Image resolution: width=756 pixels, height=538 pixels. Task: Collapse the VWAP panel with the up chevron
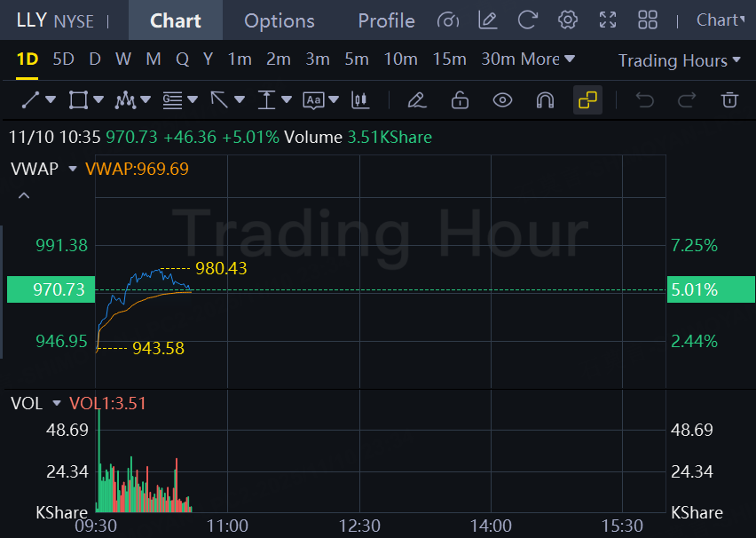24,195
